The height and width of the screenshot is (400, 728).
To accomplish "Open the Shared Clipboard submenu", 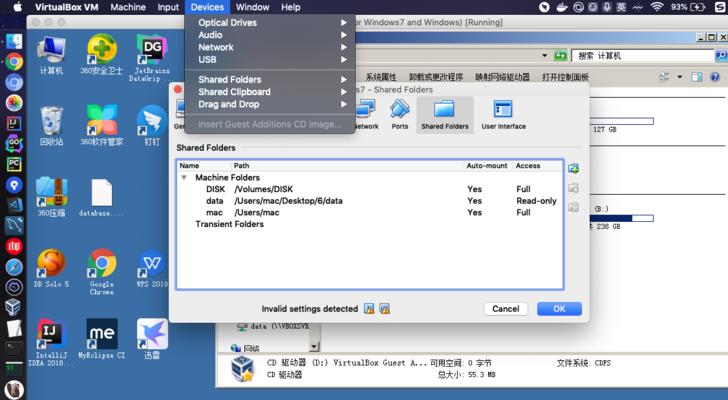I will coord(270,92).
